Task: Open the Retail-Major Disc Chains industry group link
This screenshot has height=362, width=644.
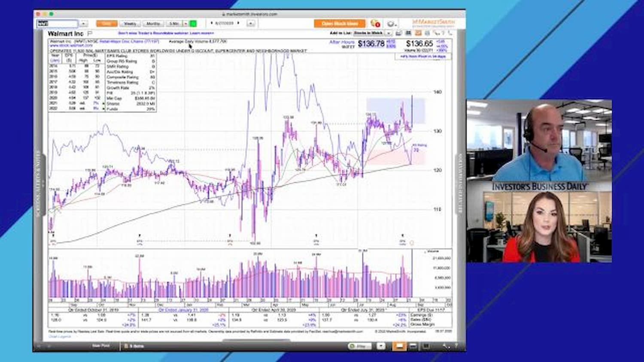Action: click(129, 42)
